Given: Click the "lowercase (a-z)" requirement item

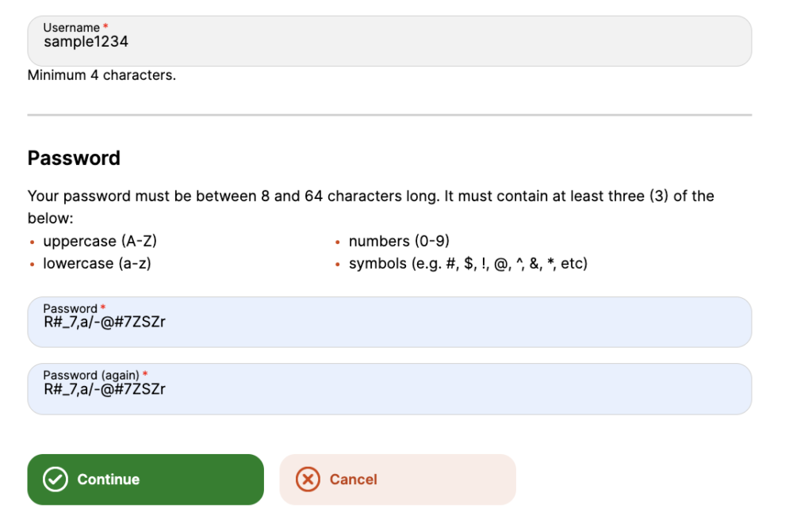Looking at the screenshot, I should point(97,264).
